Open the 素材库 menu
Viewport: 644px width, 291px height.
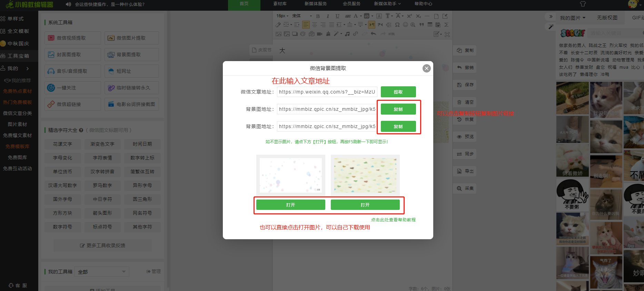(x=280, y=4)
